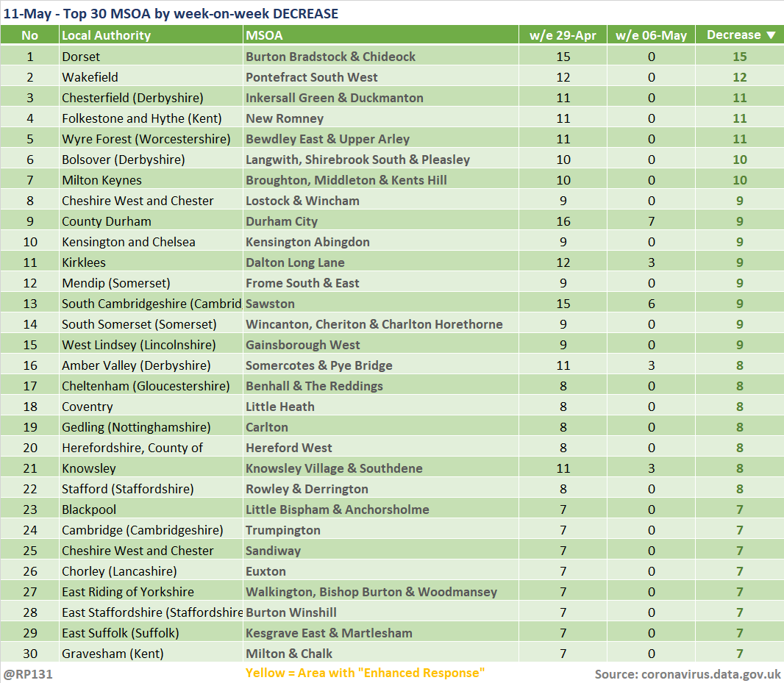Click 'Chorley (Lancashire)' cell
Viewport: 784px width, 683px height.
(151, 571)
